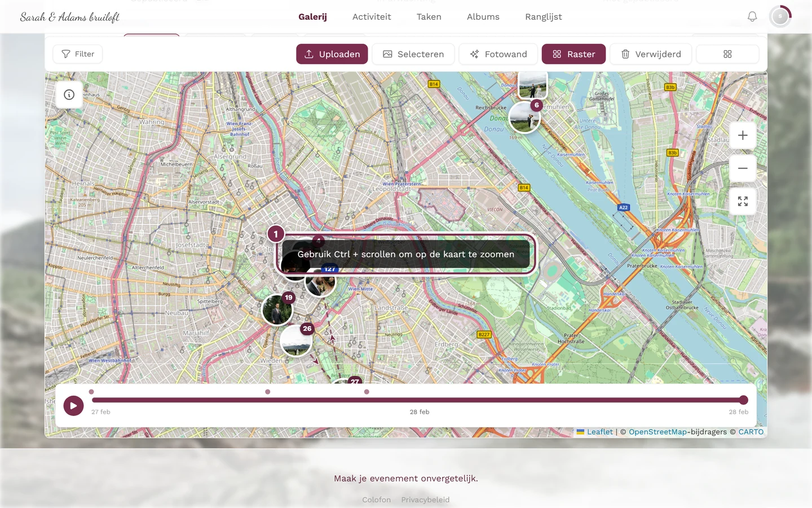Click the first timeline dot near 27 feb
This screenshot has height=508, width=812.
pyautogui.click(x=91, y=392)
